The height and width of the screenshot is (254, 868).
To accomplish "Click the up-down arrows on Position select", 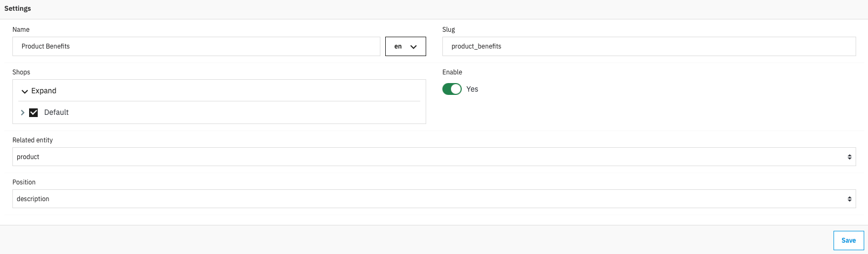I will [x=849, y=199].
